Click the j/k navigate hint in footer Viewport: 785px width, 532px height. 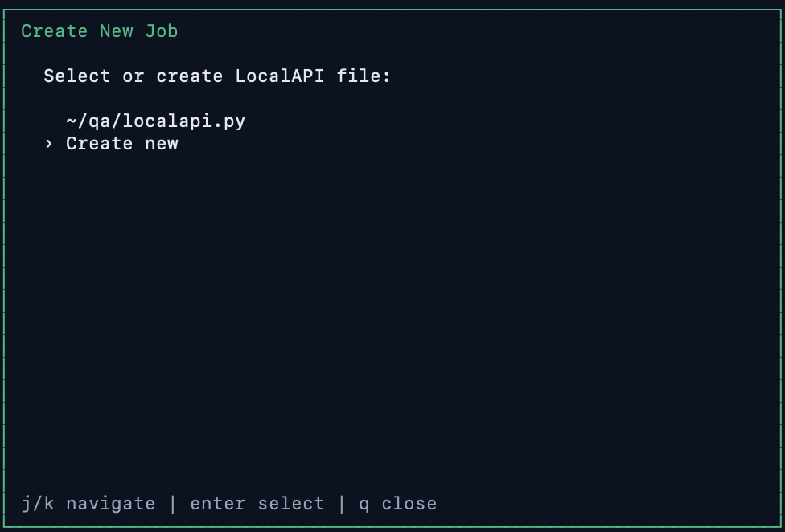coord(88,503)
